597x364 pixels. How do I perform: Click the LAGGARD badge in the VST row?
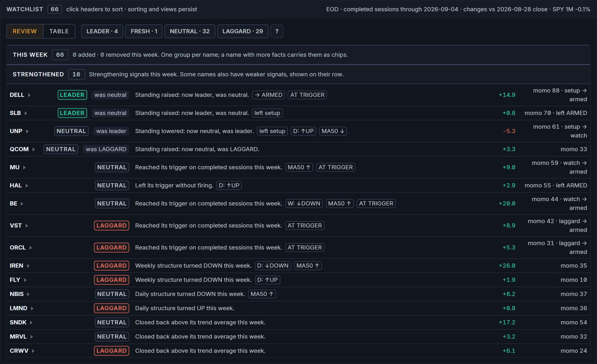(111, 226)
